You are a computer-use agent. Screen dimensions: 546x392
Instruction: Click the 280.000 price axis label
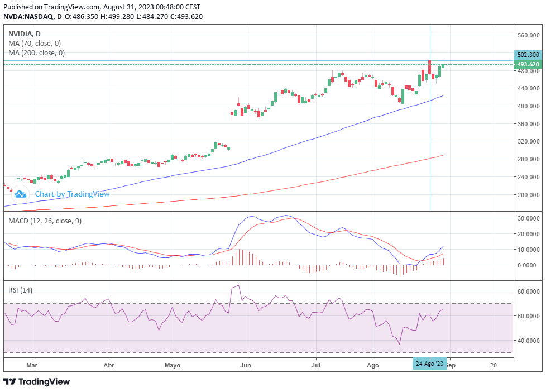pyautogui.click(x=528, y=159)
